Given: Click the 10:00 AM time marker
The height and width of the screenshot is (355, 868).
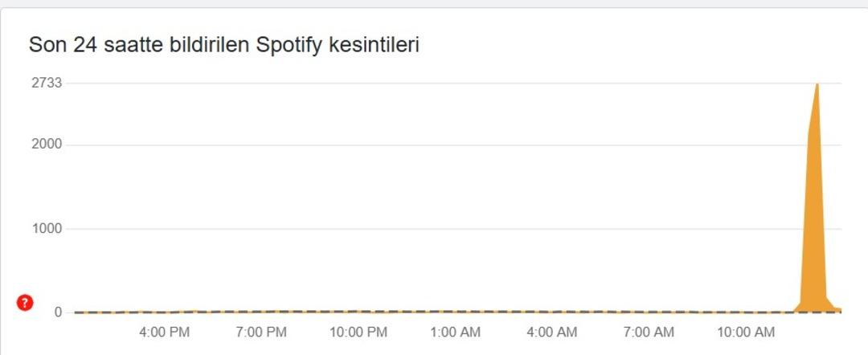Looking at the screenshot, I should coord(746,333).
